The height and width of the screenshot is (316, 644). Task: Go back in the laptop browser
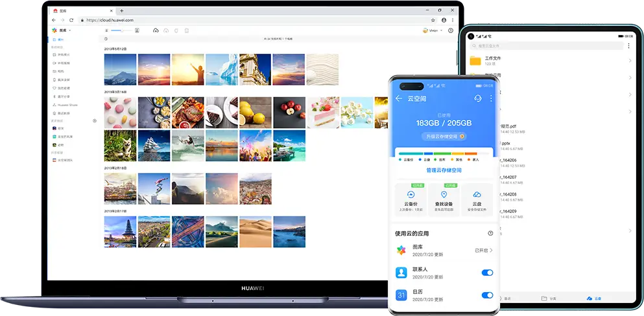point(54,20)
